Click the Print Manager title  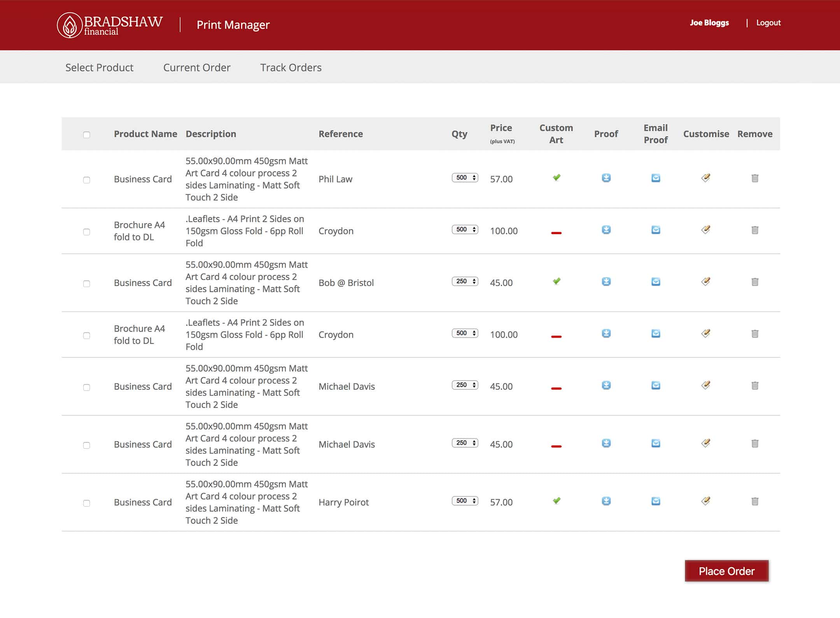coord(233,25)
